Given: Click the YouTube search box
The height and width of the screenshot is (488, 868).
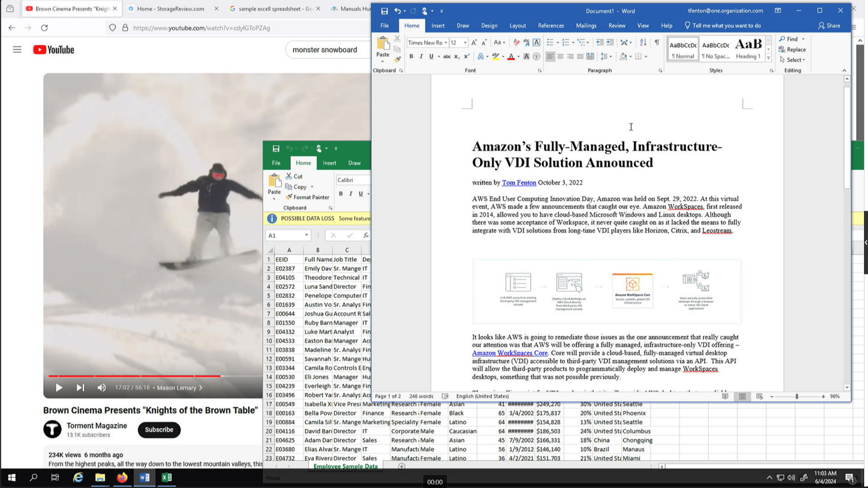Looking at the screenshot, I should click(x=328, y=50).
